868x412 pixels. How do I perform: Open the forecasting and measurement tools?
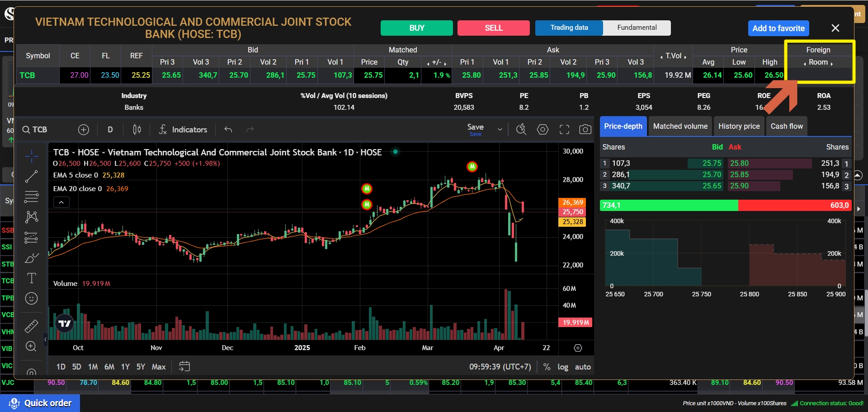31,237
